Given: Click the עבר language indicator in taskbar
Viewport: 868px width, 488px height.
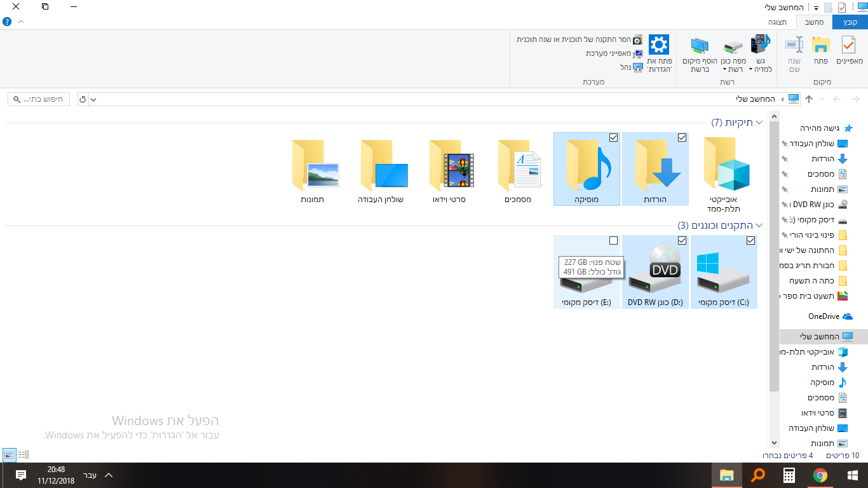Looking at the screenshot, I should pos(90,475).
